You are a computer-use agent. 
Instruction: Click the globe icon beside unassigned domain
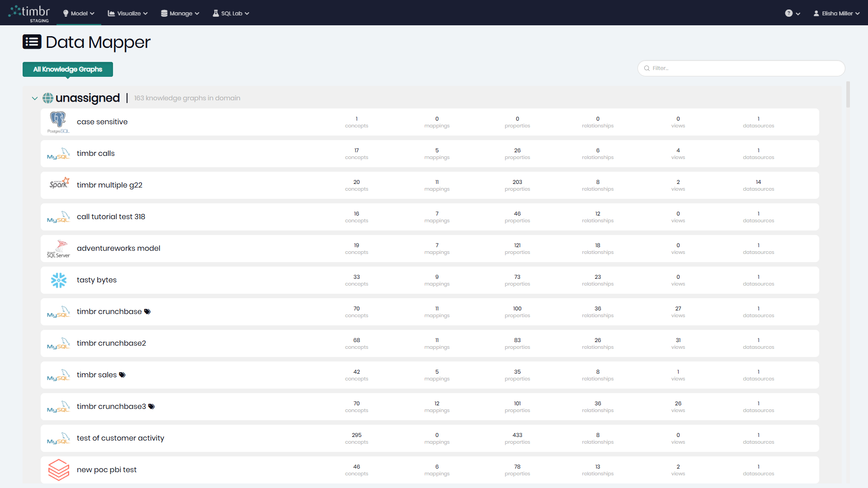48,98
